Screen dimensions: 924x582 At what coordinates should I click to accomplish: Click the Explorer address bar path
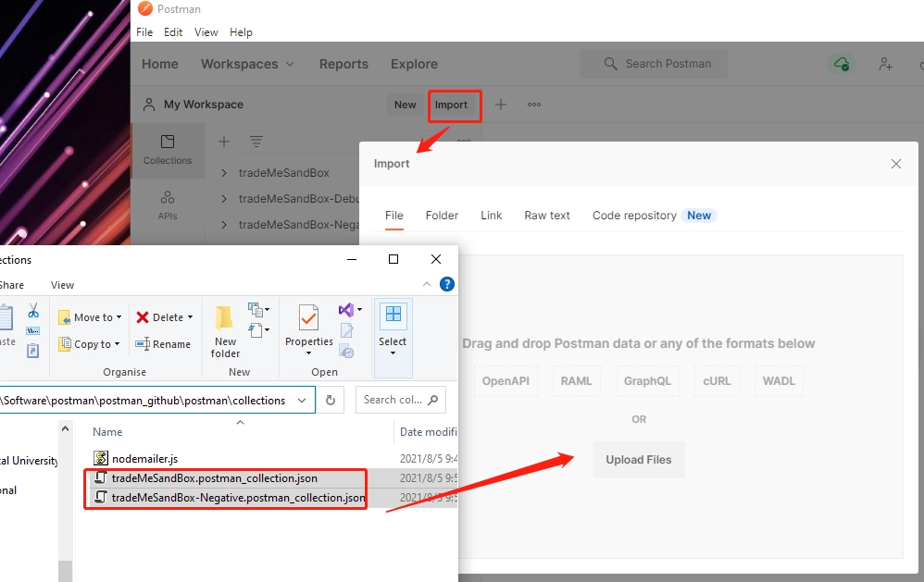[144, 401]
